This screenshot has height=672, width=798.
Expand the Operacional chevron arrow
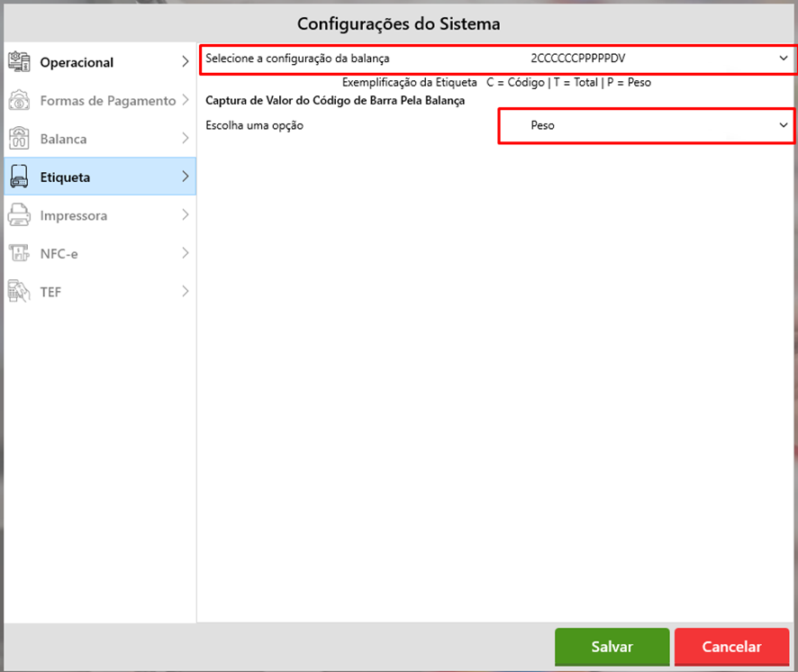[186, 62]
